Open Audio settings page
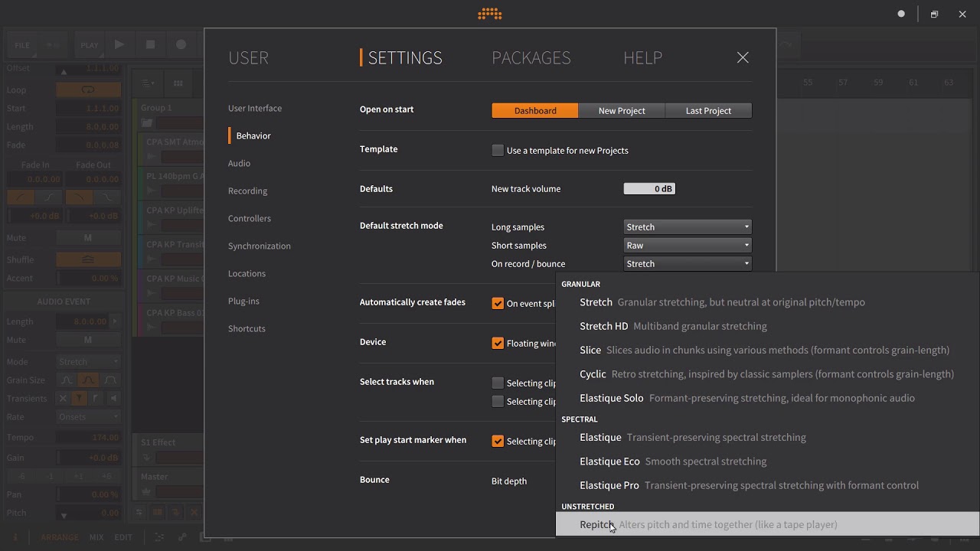This screenshot has width=980, height=551. (x=239, y=163)
